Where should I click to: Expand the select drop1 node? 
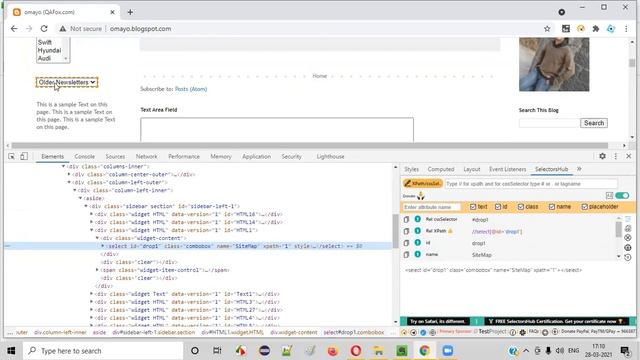click(x=102, y=246)
